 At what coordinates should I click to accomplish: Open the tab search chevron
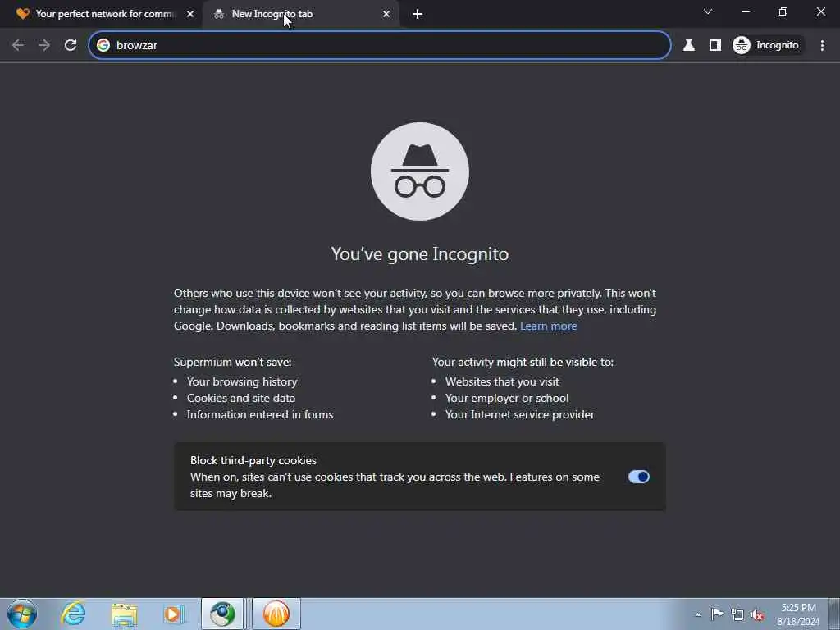(x=708, y=11)
